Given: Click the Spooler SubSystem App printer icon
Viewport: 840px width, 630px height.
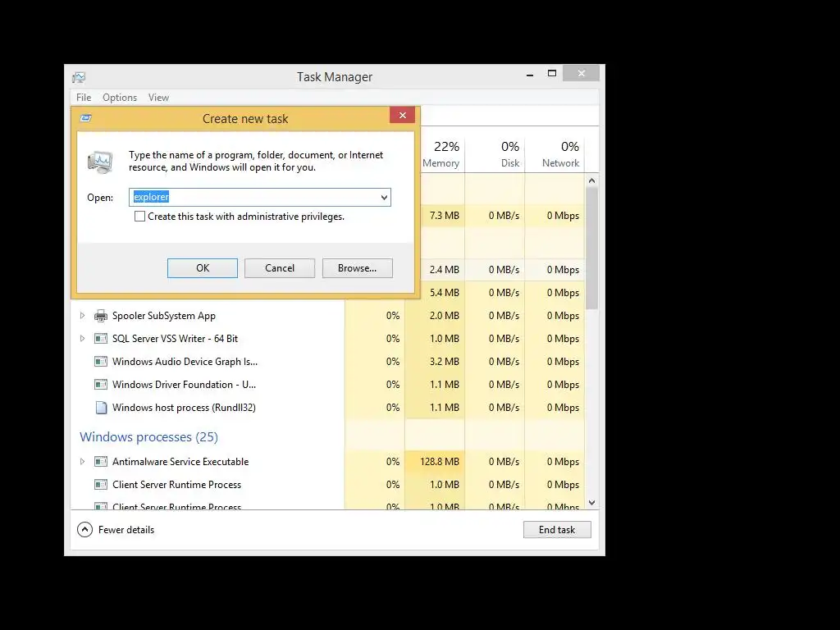Looking at the screenshot, I should (101, 316).
